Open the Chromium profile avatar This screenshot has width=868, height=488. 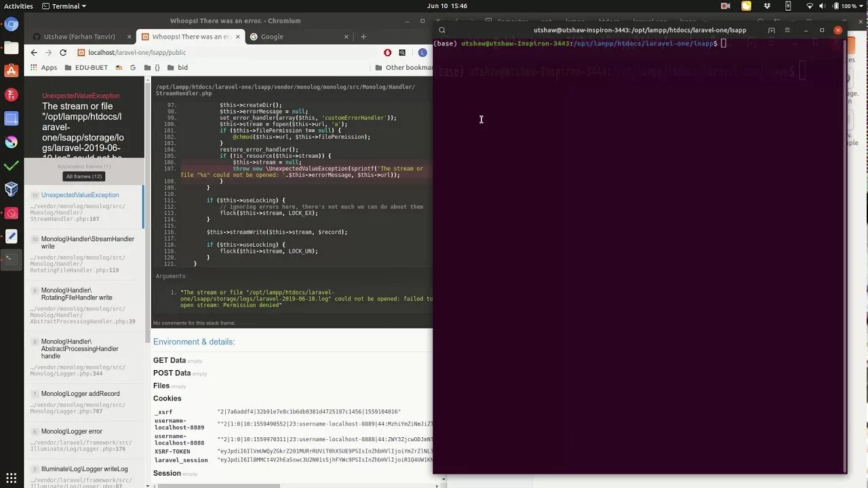point(422,52)
